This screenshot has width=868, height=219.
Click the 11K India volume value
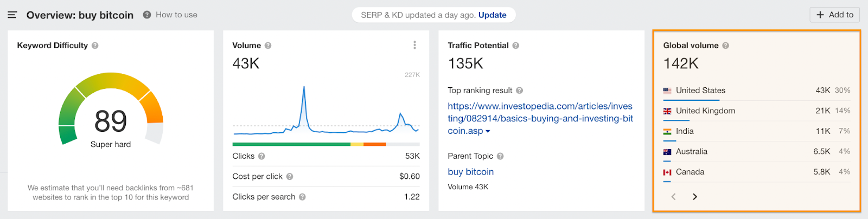click(823, 131)
